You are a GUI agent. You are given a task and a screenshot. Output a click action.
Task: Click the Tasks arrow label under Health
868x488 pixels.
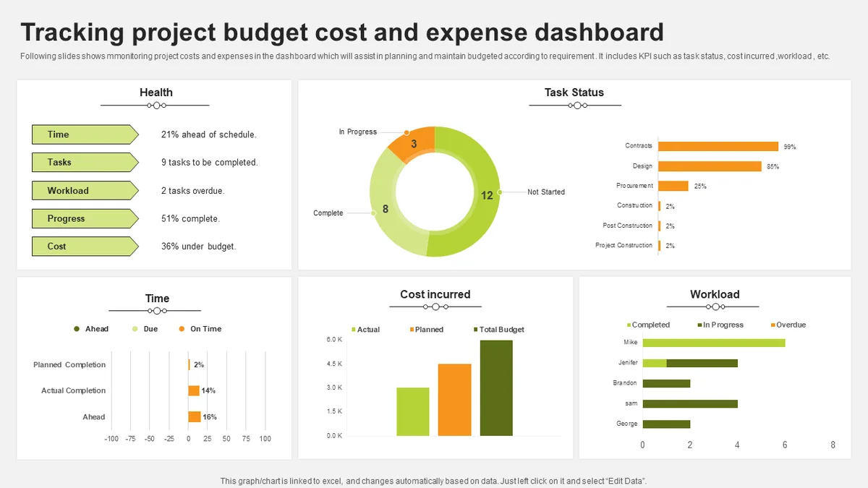click(85, 162)
